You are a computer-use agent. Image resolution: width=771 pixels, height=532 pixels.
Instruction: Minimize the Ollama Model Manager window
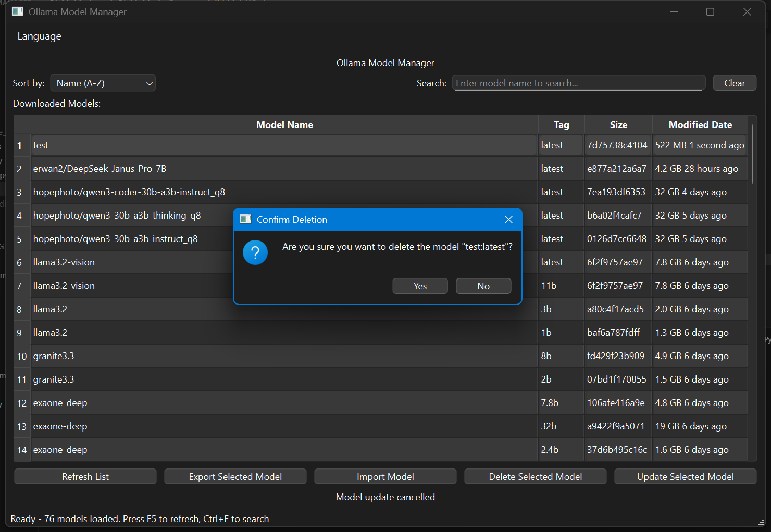tap(674, 11)
